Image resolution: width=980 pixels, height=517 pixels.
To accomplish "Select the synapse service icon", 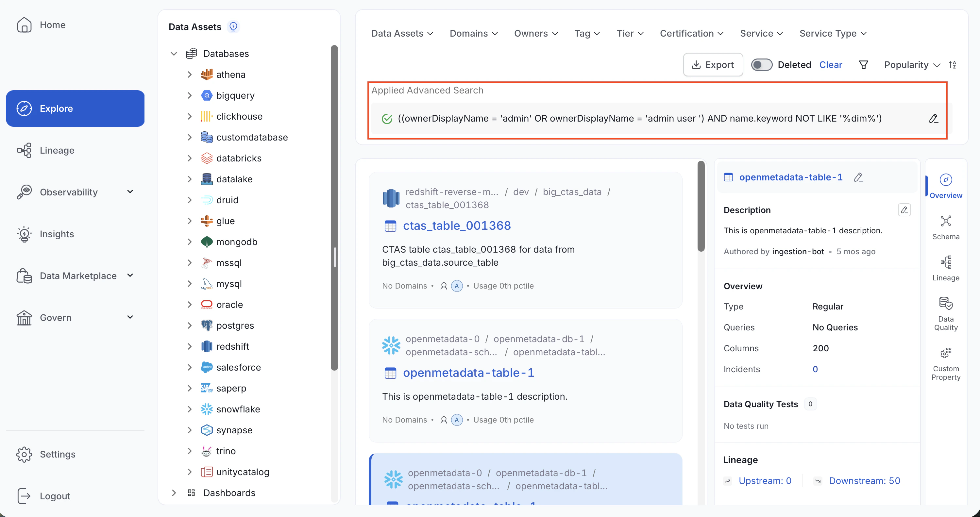I will (x=207, y=430).
